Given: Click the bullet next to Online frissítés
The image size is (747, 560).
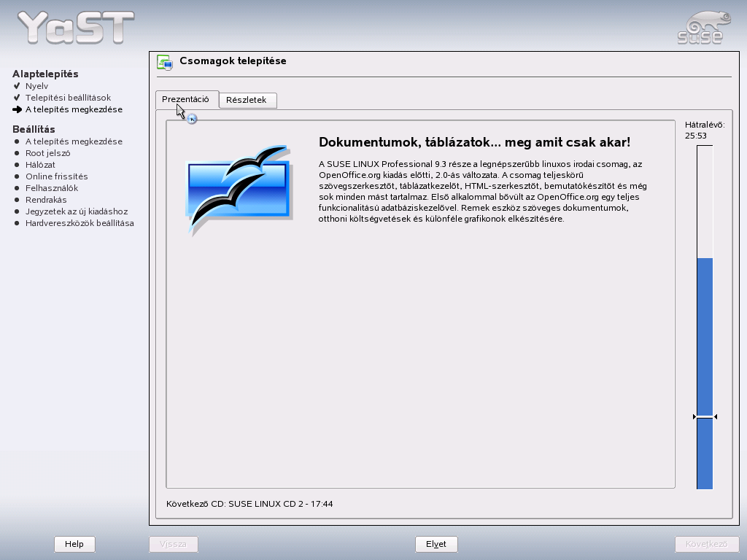Looking at the screenshot, I should 18,176.
